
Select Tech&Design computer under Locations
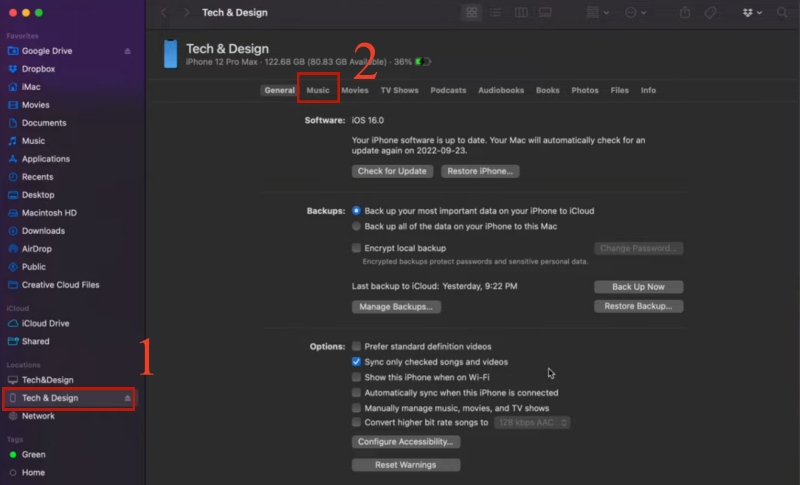click(47, 380)
